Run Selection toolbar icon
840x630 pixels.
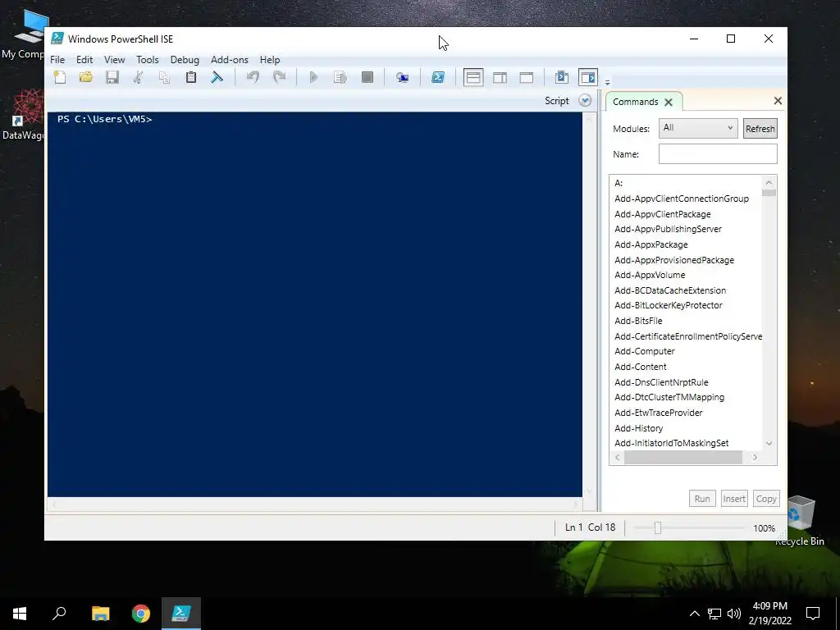[340, 77]
